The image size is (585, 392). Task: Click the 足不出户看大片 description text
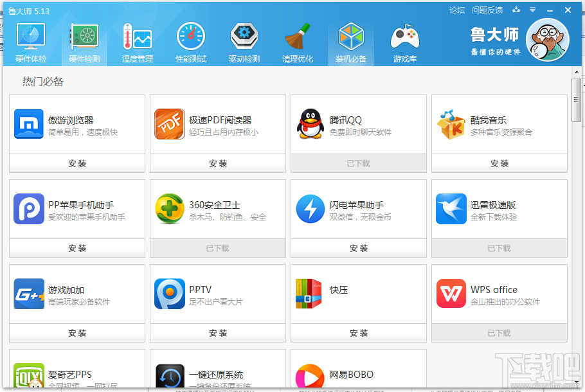tap(216, 302)
